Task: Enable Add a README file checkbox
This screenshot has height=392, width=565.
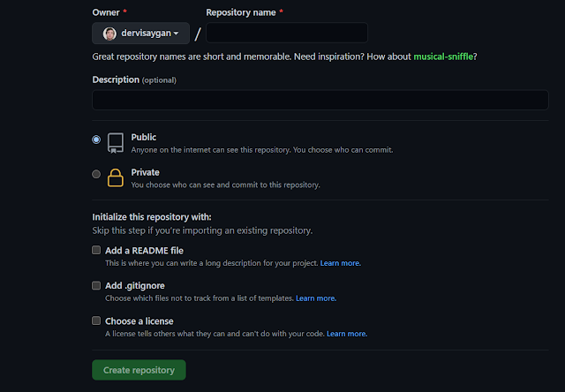Action: (x=96, y=250)
